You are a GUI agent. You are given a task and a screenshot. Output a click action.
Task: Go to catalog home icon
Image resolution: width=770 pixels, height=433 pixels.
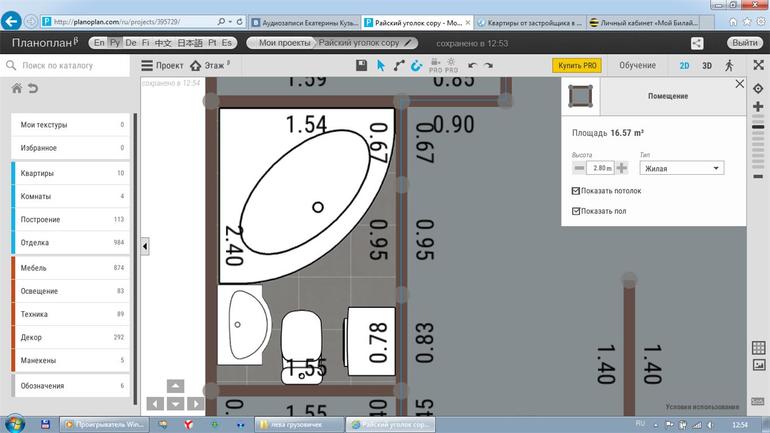pos(17,89)
